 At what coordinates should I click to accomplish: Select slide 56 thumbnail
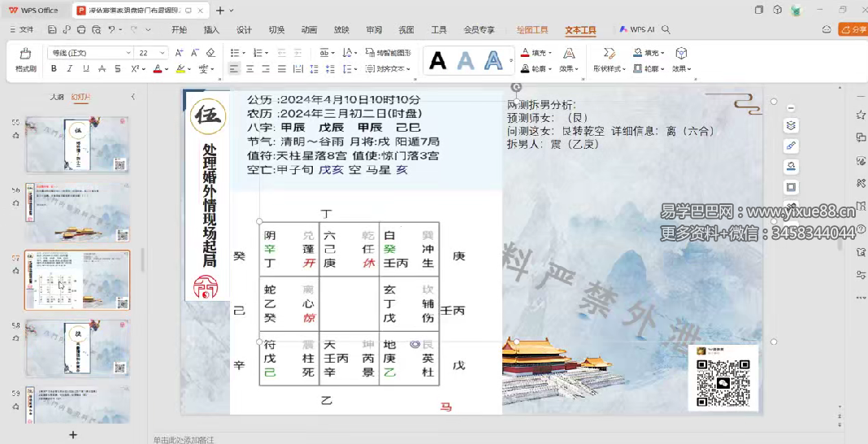tap(77, 212)
